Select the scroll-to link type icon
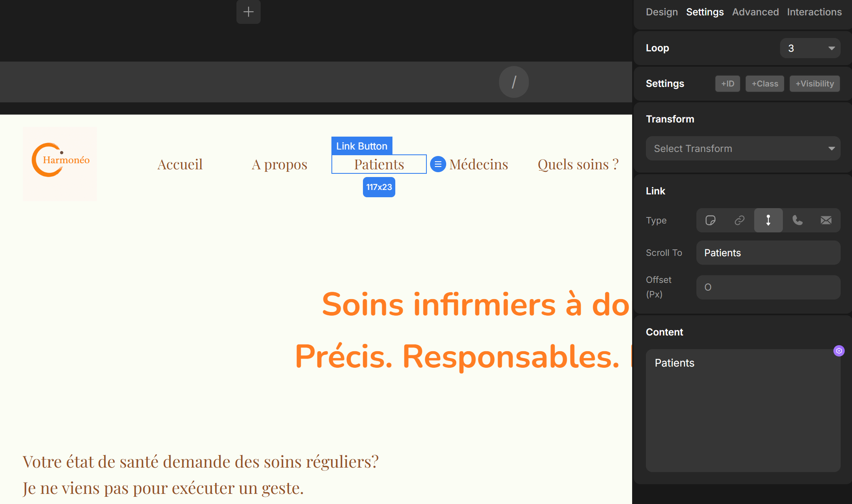Screen dimensions: 852x504 click(768, 220)
